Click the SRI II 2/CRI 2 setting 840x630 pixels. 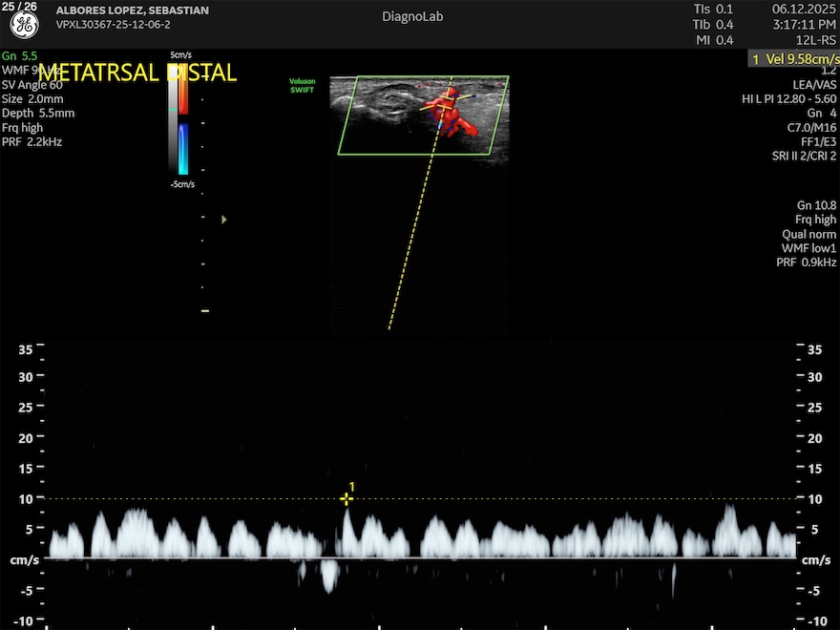click(x=804, y=156)
